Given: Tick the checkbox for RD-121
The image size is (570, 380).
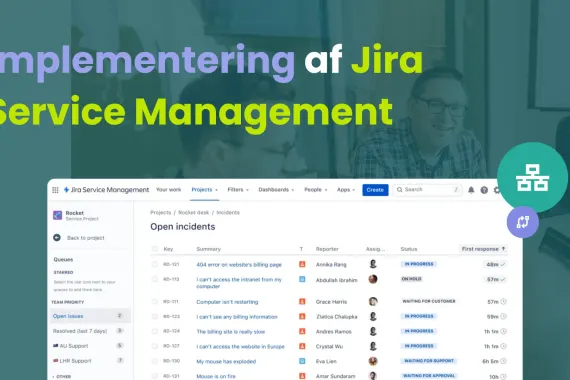Looking at the screenshot, I should tap(155, 264).
